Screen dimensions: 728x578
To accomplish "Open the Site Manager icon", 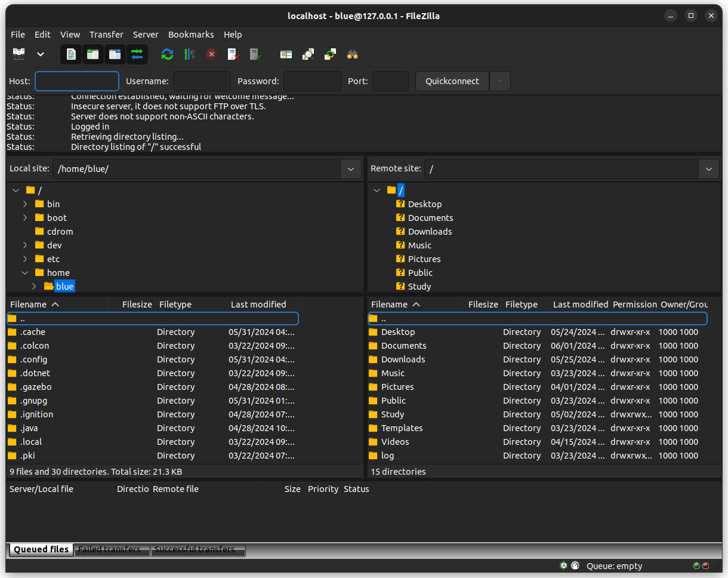I will pos(19,54).
